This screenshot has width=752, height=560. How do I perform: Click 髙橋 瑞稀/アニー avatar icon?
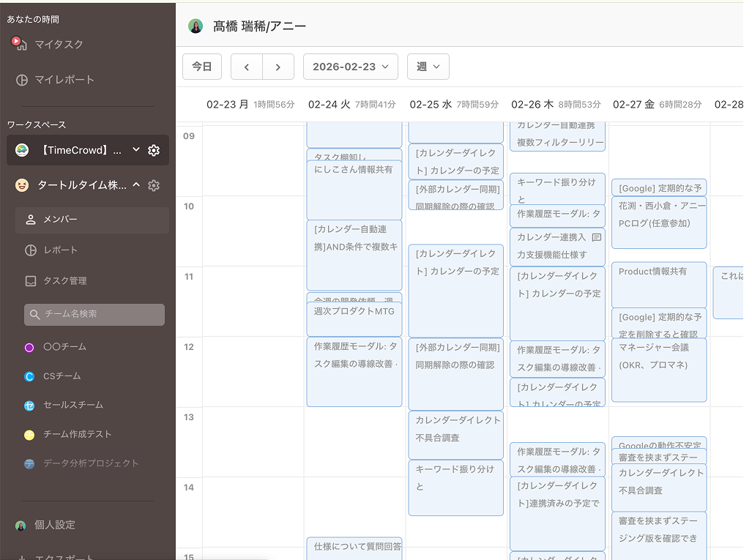click(x=194, y=26)
